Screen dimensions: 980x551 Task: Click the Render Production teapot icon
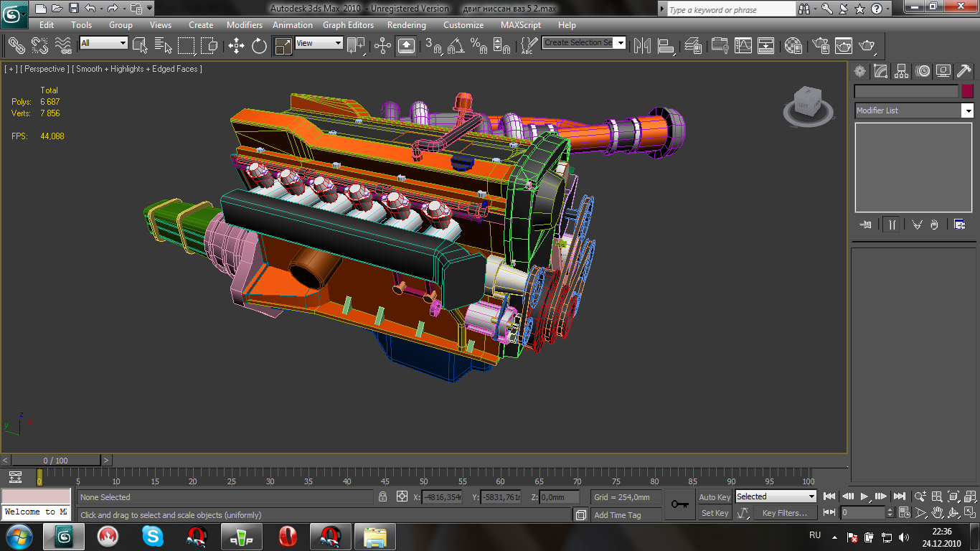click(867, 46)
